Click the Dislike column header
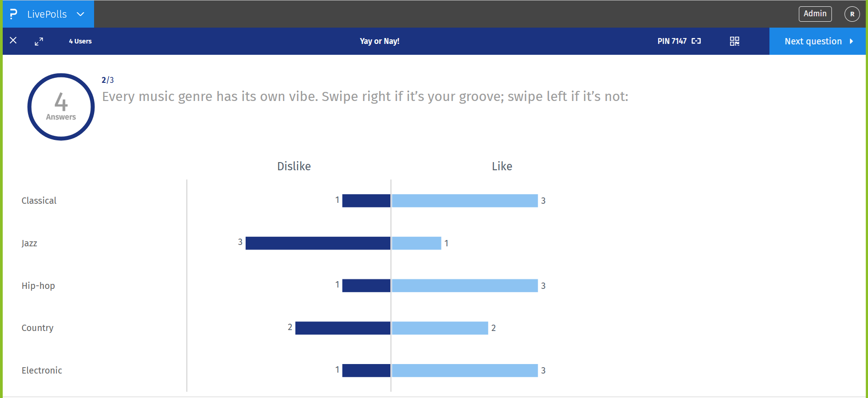This screenshot has height=398, width=868. pos(294,166)
